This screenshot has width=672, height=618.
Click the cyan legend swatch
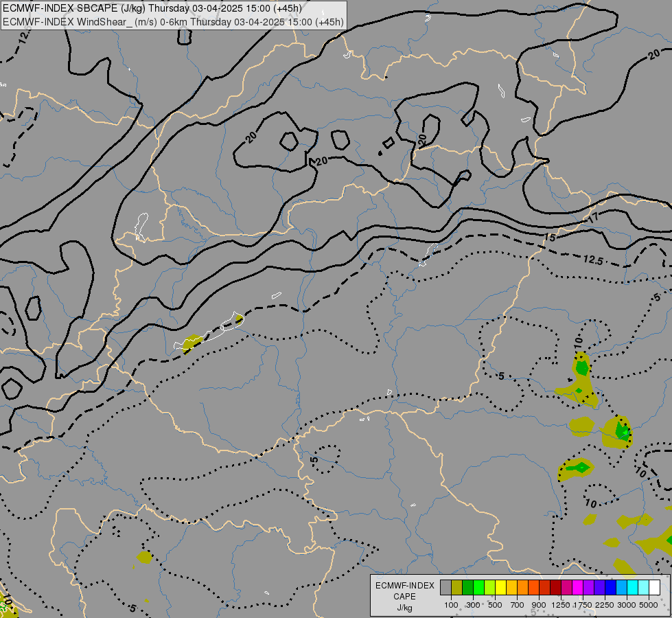[x=633, y=587]
